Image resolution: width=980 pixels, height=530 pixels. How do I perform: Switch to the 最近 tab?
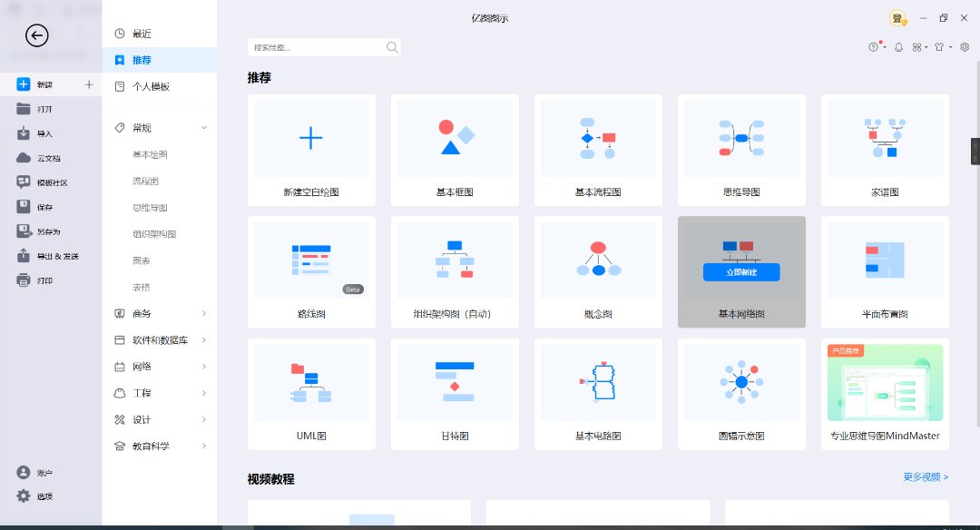[x=142, y=34]
